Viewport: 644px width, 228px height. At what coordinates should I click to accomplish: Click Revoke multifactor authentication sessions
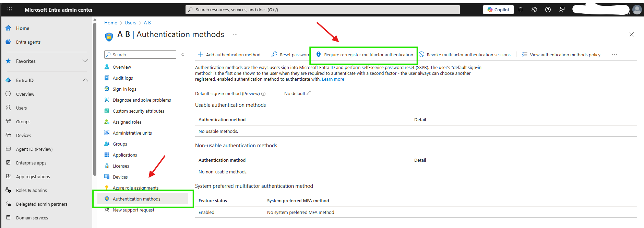pyautogui.click(x=465, y=55)
